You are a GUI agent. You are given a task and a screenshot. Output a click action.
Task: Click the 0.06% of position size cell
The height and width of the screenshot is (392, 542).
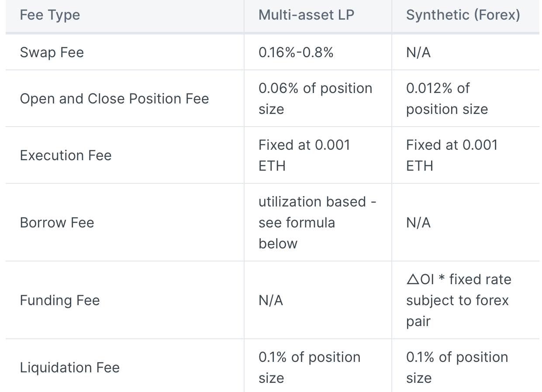pyautogui.click(x=315, y=99)
